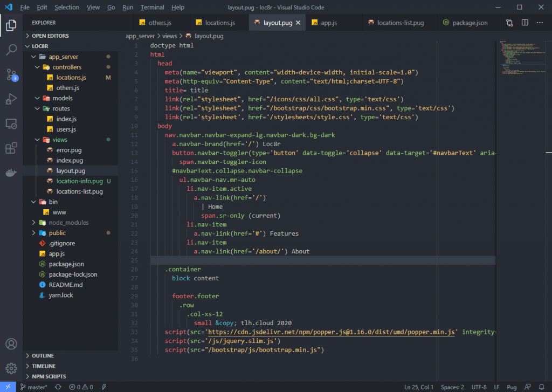
Task: Open the Search view in activity bar
Action: tap(11, 50)
